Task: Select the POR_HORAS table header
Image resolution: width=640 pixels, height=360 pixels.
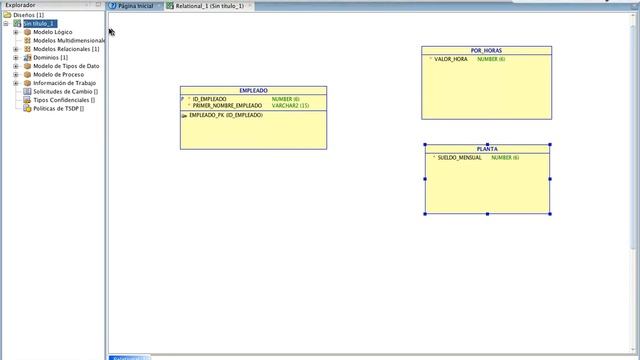Action: pyautogui.click(x=487, y=51)
